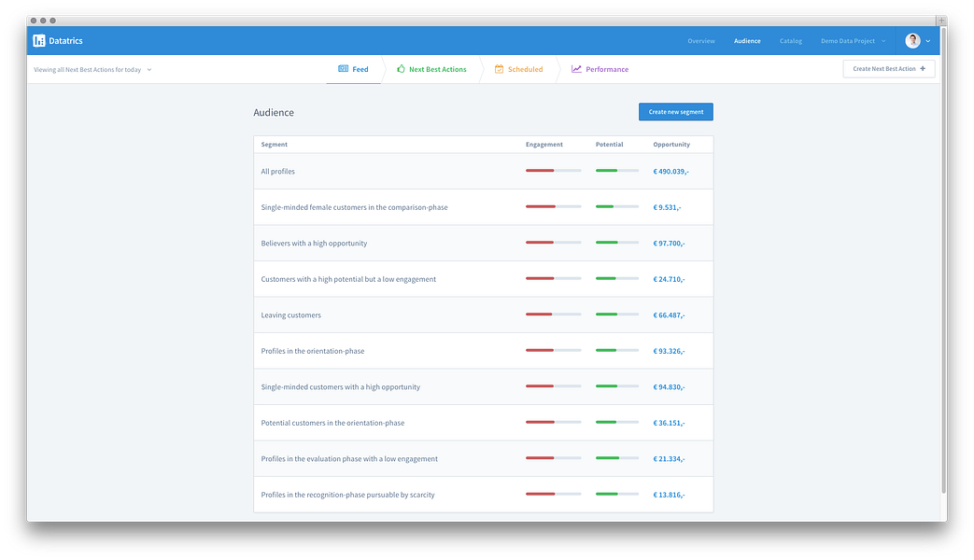Click the Believers with high opportunity potential bar

(617, 242)
